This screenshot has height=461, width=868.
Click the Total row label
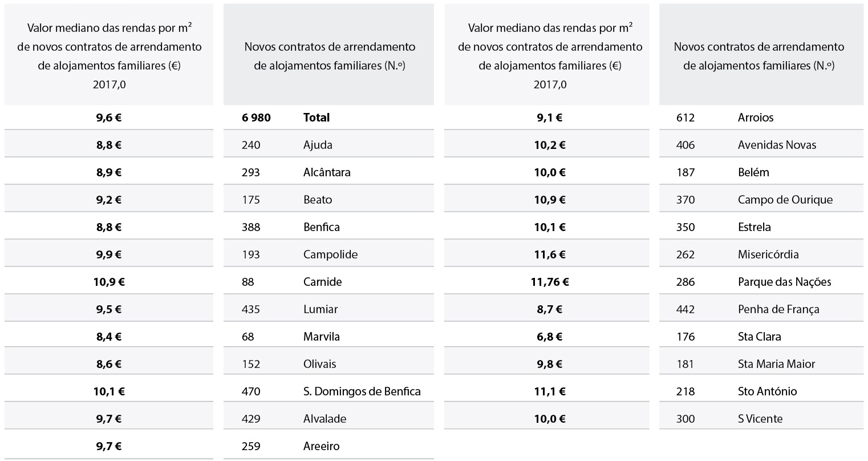click(x=317, y=118)
